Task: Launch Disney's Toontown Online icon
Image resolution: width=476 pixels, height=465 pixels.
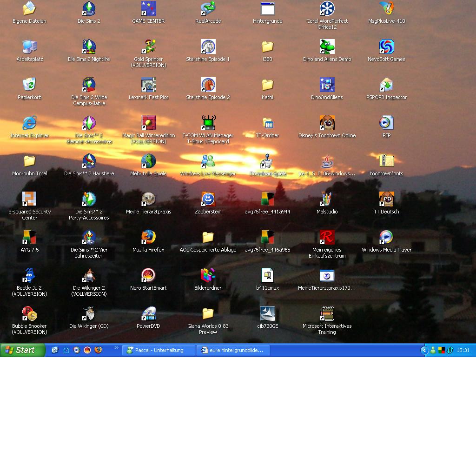Action: click(327, 123)
